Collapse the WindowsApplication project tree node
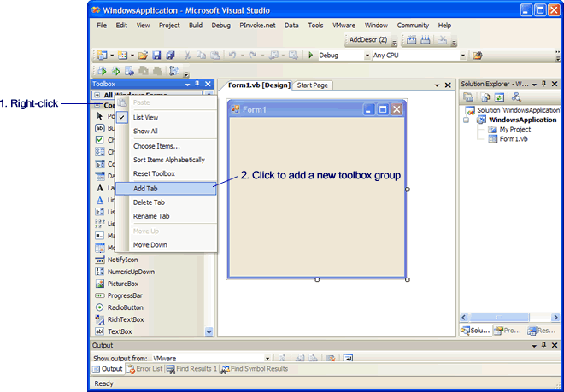The image size is (564, 392). pos(467,120)
